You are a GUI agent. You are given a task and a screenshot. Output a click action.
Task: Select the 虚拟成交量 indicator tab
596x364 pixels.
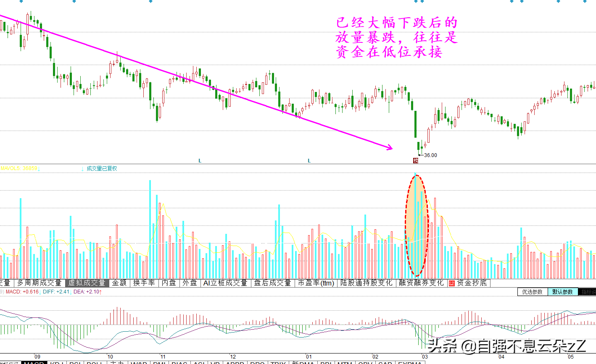point(87,283)
